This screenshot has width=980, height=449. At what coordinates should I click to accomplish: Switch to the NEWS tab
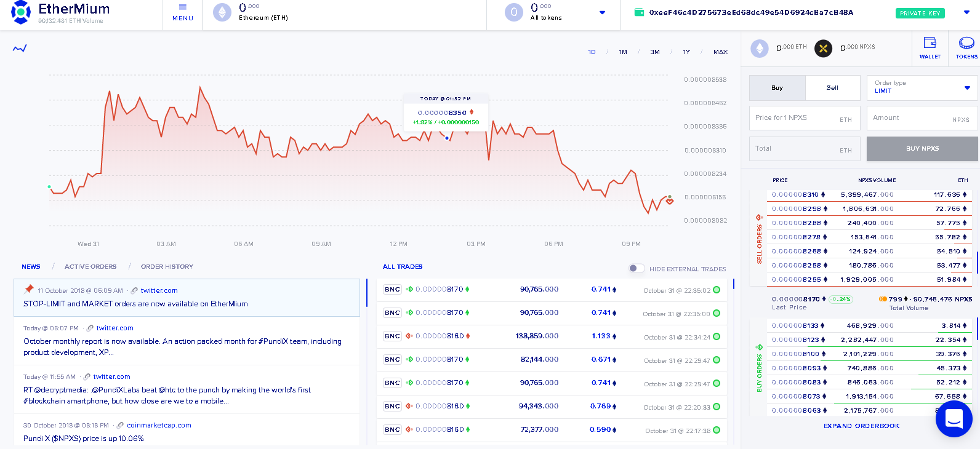[31, 266]
